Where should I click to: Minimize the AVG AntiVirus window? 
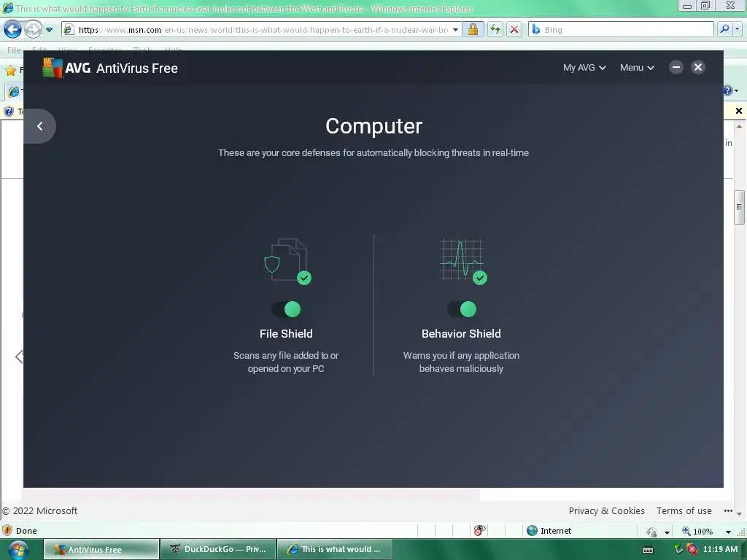coord(676,67)
